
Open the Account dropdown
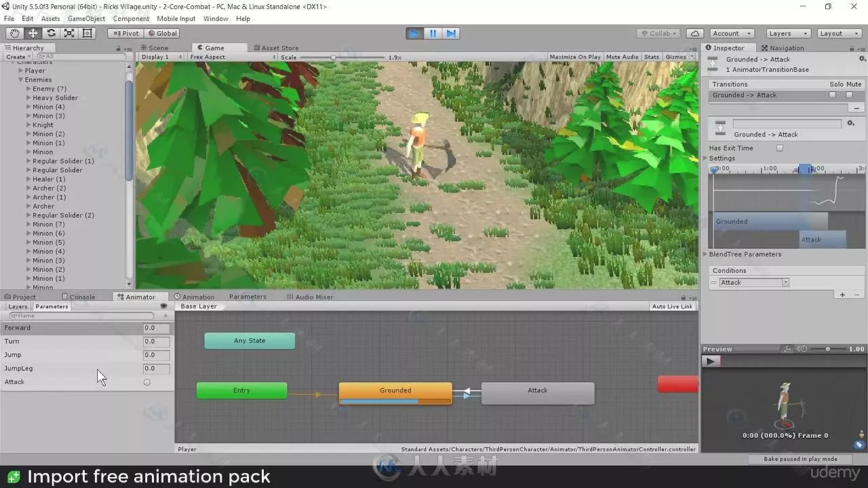click(732, 33)
